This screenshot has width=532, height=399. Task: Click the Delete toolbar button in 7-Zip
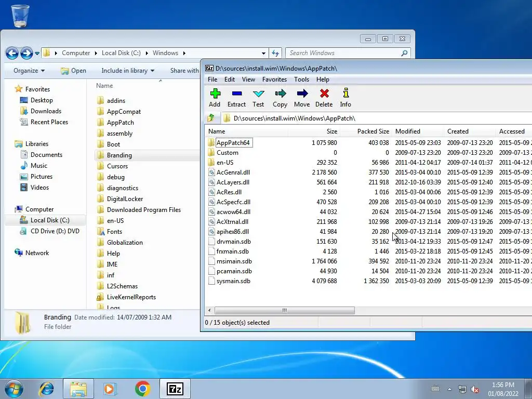coord(324,98)
